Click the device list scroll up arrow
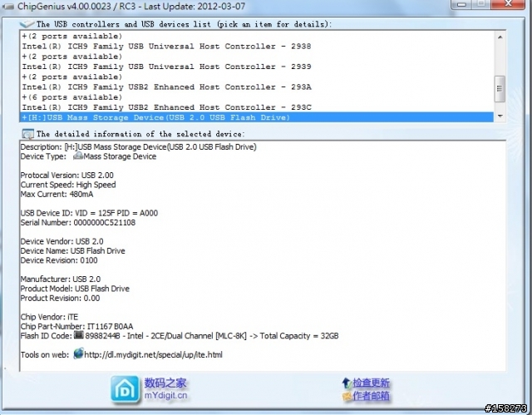This screenshot has height=415, width=532. click(500, 37)
